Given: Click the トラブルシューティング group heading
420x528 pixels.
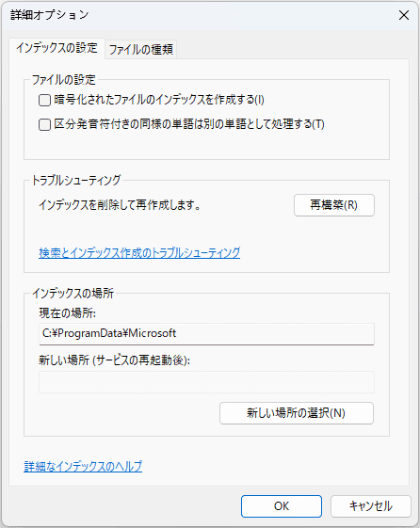Looking at the screenshot, I should [x=76, y=181].
